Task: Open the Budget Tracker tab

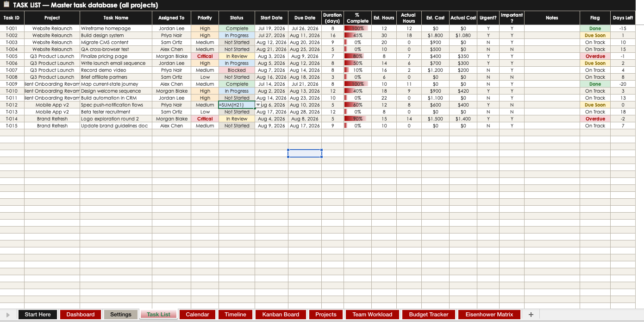Action: click(x=429, y=315)
